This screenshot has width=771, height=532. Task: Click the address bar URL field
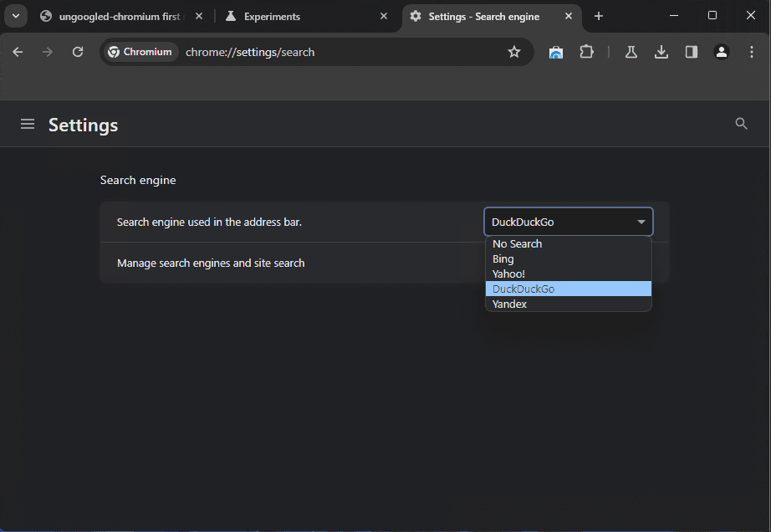tap(334, 52)
